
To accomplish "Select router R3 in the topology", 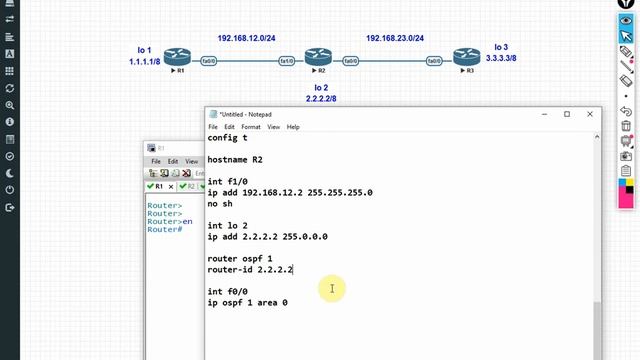I will pos(467,57).
